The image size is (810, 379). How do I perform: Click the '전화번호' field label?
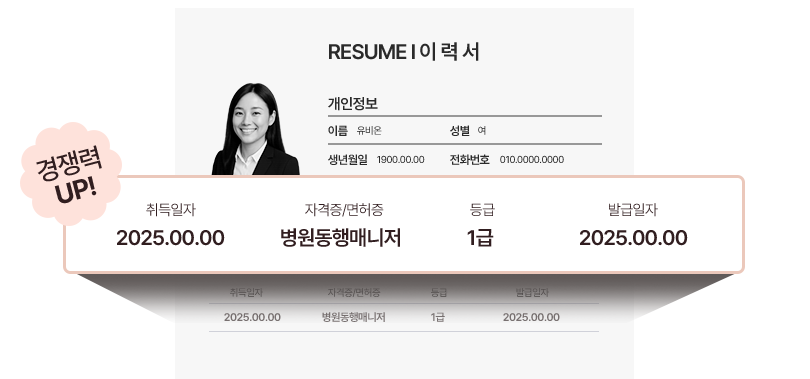pyautogui.click(x=470, y=160)
